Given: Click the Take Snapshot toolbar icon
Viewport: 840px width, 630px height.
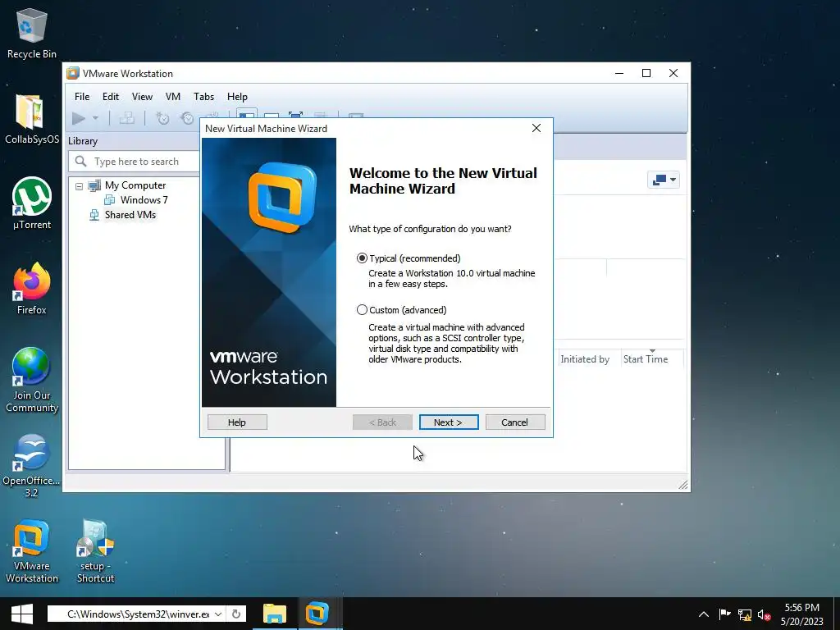Looking at the screenshot, I should tap(162, 118).
